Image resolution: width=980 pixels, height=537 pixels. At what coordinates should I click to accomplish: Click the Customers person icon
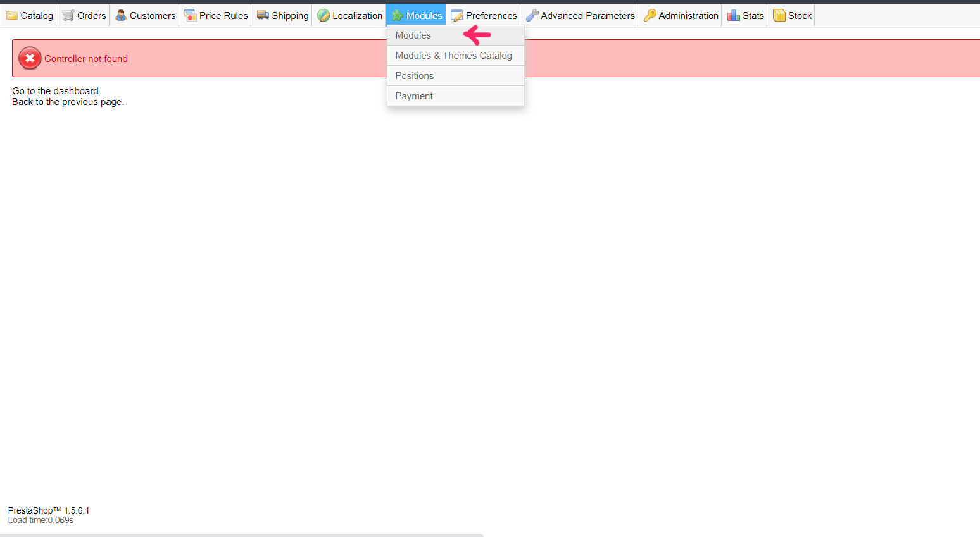121,15
